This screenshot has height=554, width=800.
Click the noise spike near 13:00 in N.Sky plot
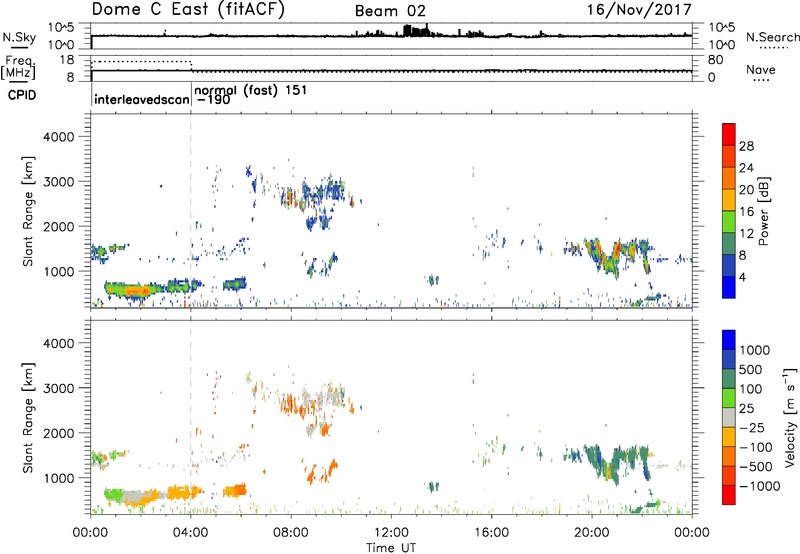(x=415, y=31)
